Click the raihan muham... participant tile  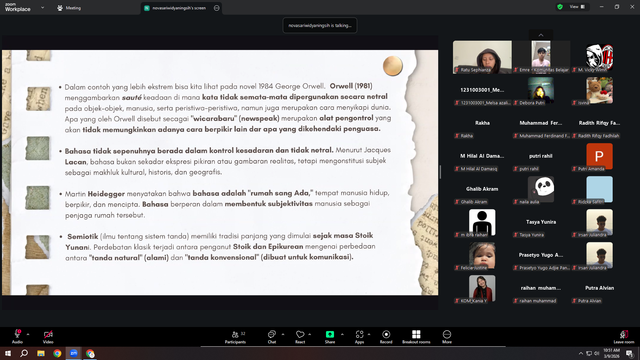[x=541, y=288]
